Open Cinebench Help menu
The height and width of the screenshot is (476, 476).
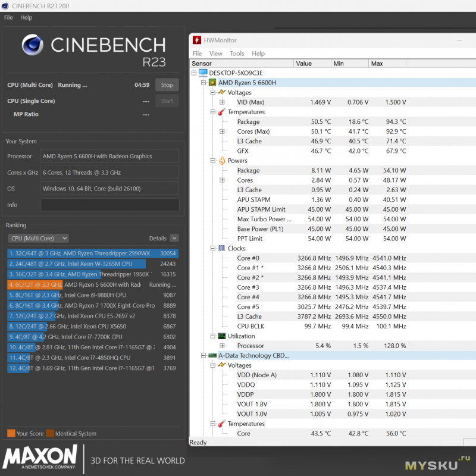click(x=26, y=18)
